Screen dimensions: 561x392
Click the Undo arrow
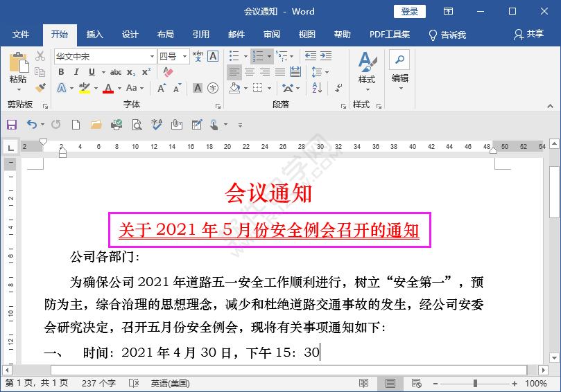point(32,125)
